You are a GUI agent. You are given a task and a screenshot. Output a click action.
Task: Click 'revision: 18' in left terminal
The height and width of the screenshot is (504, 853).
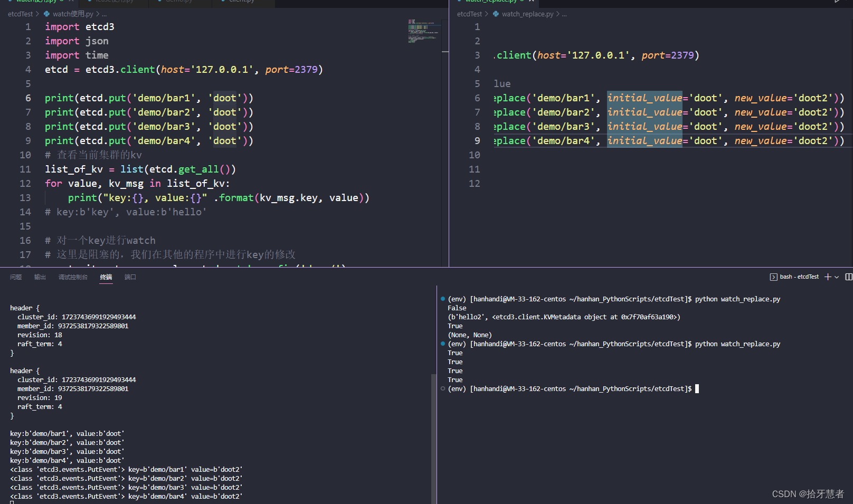(40, 335)
